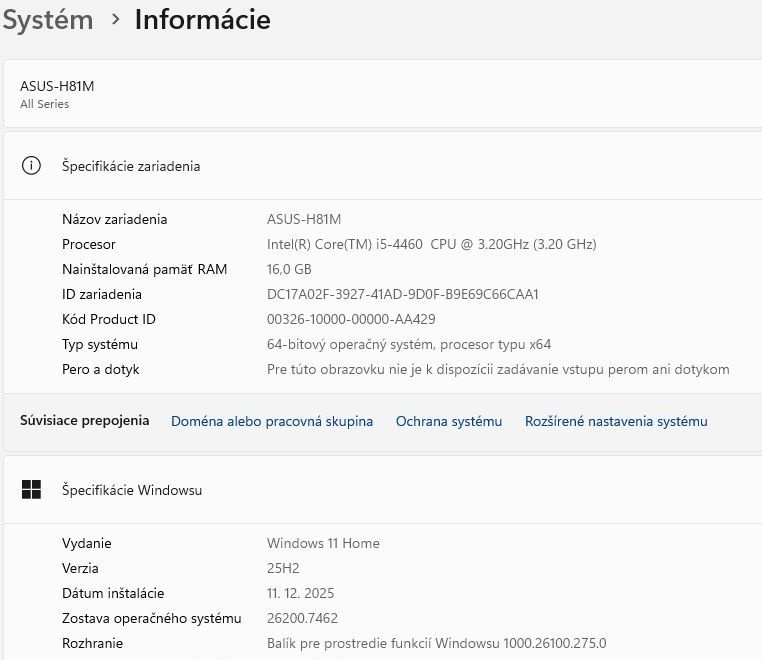Click the Informácie page heading
Image resolution: width=762 pixels, height=660 pixels.
pos(203,20)
